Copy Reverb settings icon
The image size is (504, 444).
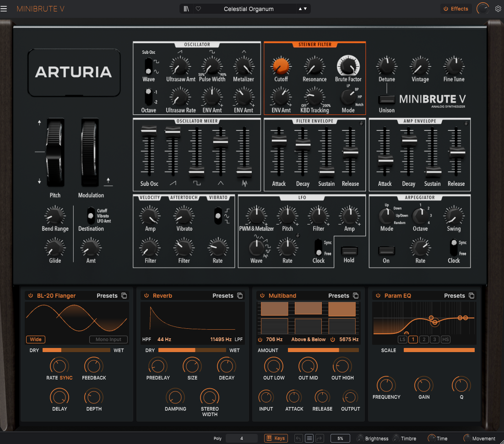click(240, 296)
